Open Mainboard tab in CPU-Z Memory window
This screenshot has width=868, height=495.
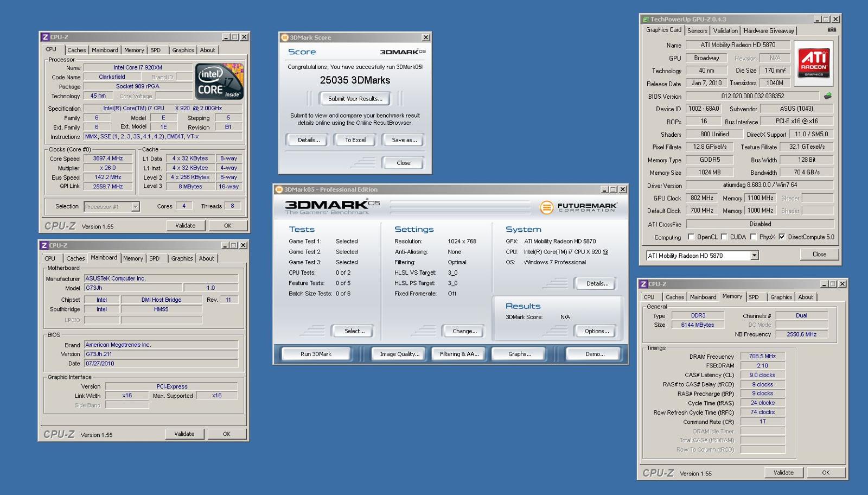point(703,297)
